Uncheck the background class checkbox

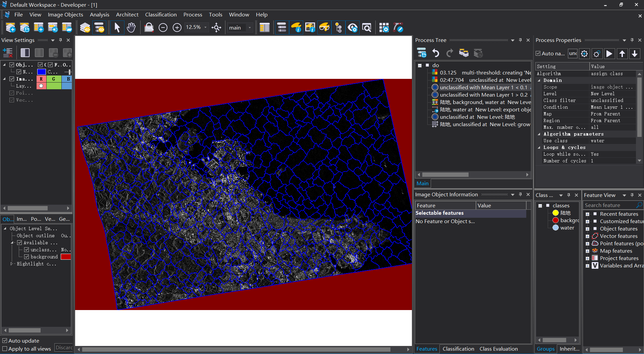click(26, 257)
